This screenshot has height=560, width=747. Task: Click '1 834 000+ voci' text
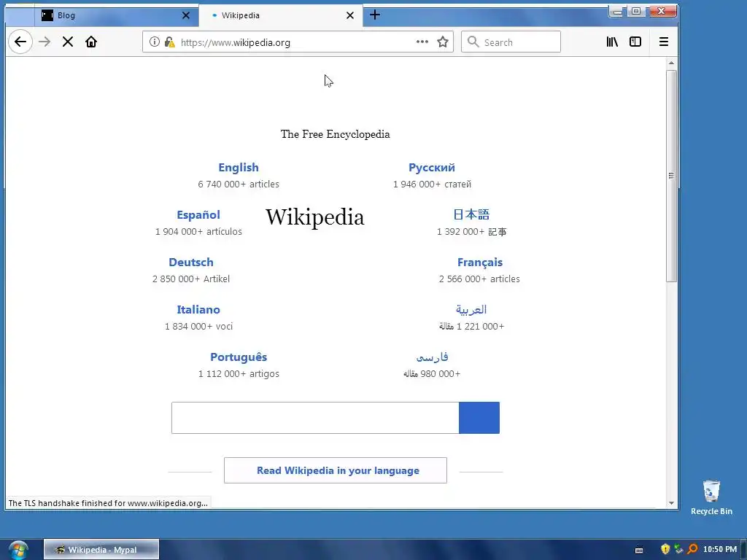pos(198,327)
